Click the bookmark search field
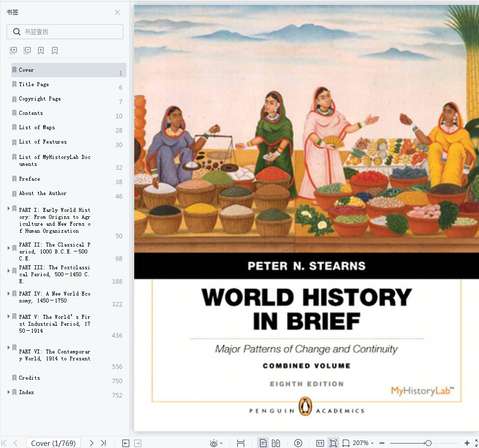The image size is (479, 448). (65, 32)
